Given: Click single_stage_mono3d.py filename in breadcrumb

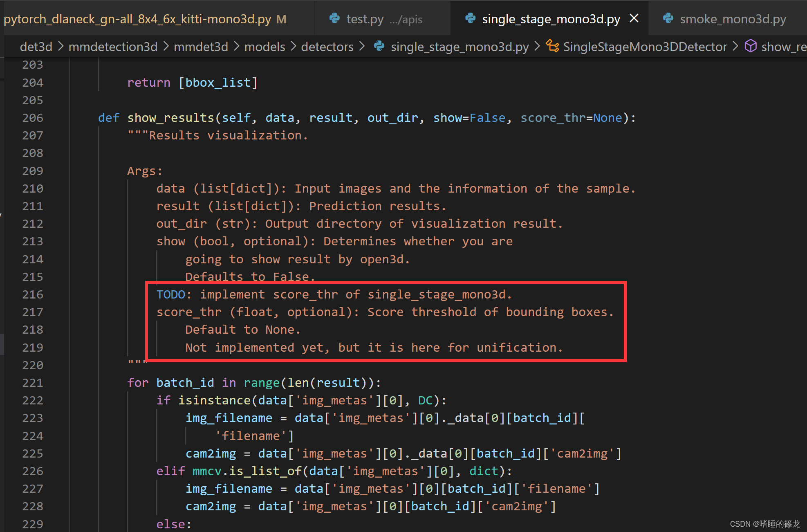Looking at the screenshot, I should click(460, 47).
